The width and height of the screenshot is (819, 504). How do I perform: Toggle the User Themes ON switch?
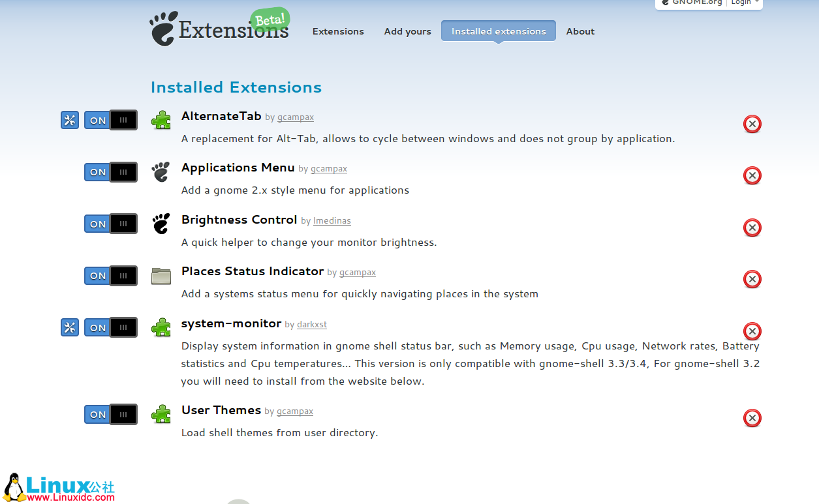tap(111, 414)
